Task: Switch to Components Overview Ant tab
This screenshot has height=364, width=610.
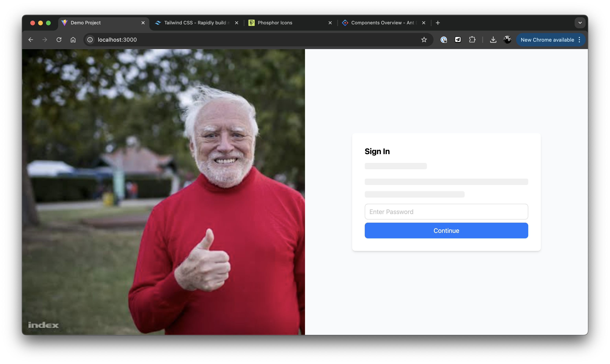Action: (x=382, y=23)
